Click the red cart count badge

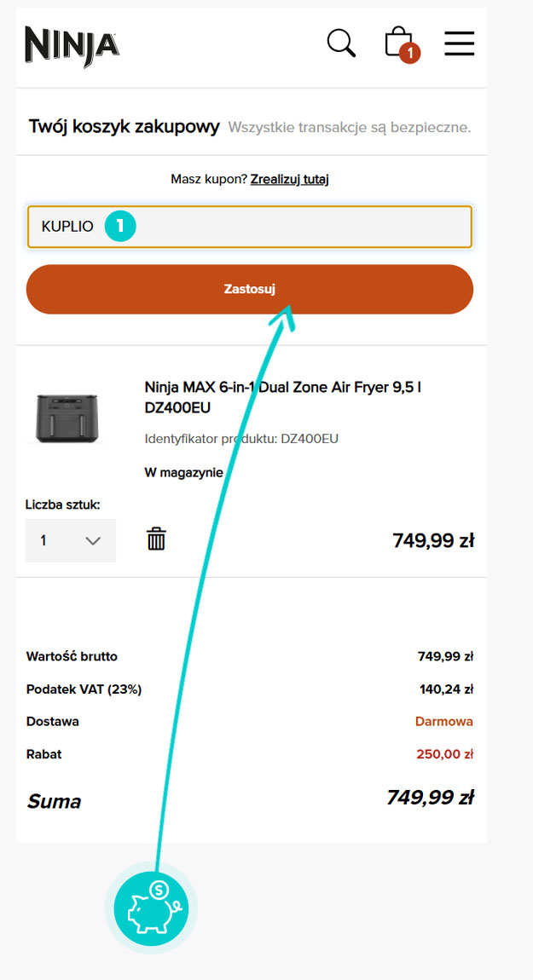coord(410,54)
